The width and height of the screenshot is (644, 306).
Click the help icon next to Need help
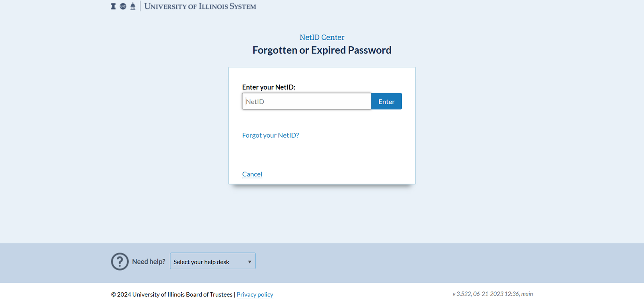tap(120, 261)
